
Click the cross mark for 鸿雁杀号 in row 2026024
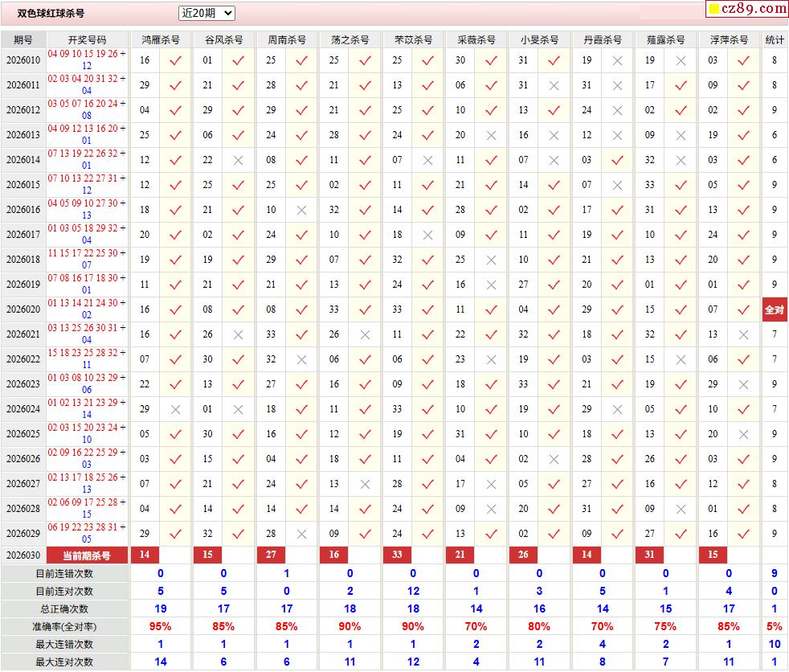pyautogui.click(x=175, y=409)
